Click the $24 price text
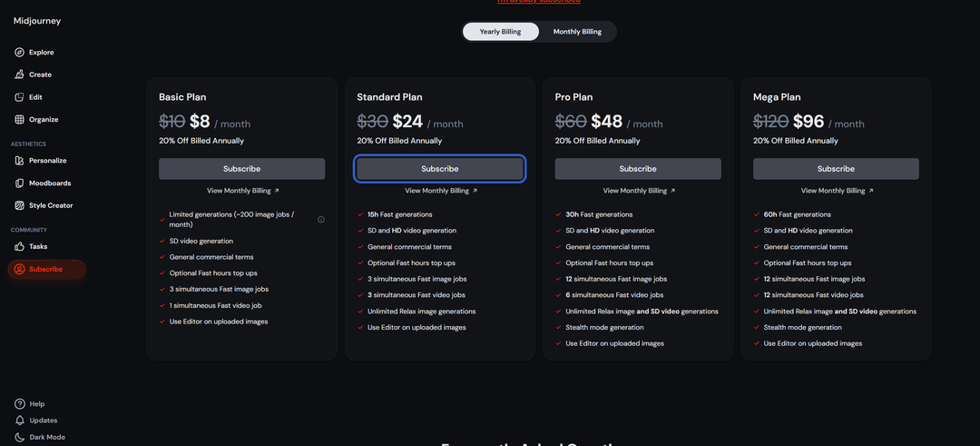The image size is (980, 446). [x=407, y=122]
